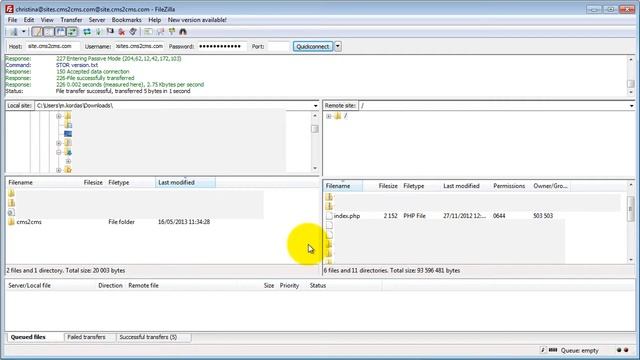Expand the first local tree folder node
Screen dimensions: 640x360
pos(58,116)
